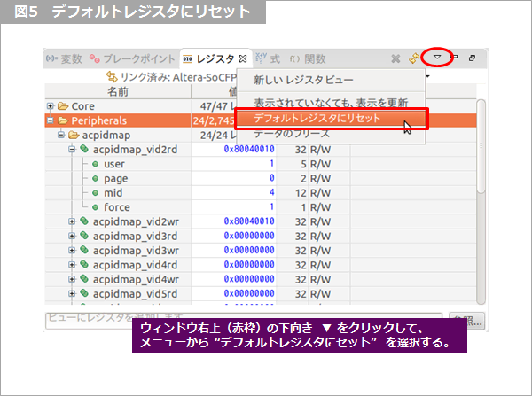Select the acpidmap_vid4rd register row
This screenshot has height=396, width=532.
(135, 264)
